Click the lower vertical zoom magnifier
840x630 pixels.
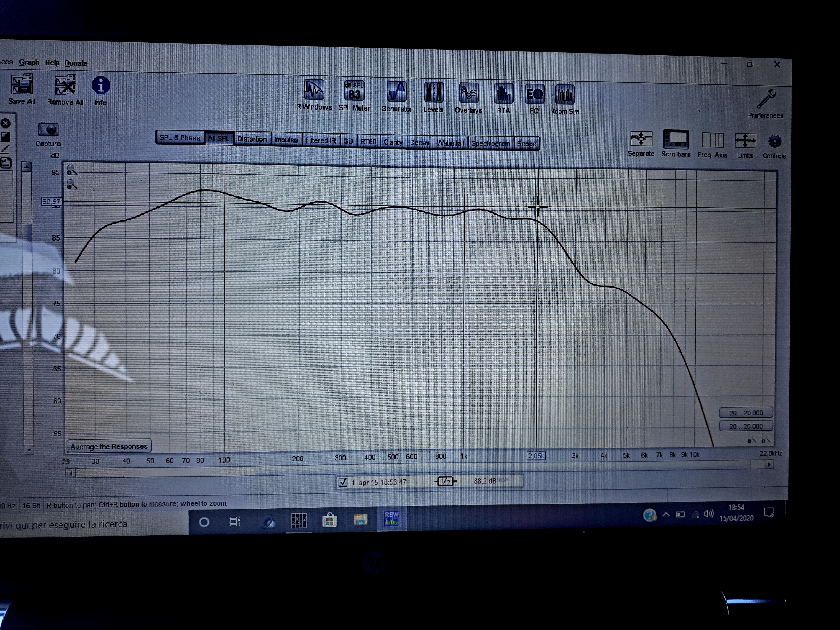click(x=71, y=185)
